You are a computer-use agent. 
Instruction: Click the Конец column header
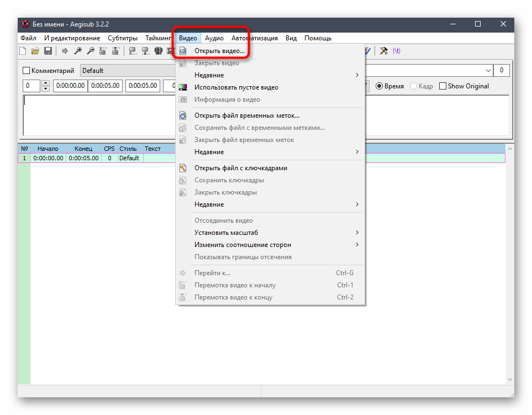click(x=83, y=149)
